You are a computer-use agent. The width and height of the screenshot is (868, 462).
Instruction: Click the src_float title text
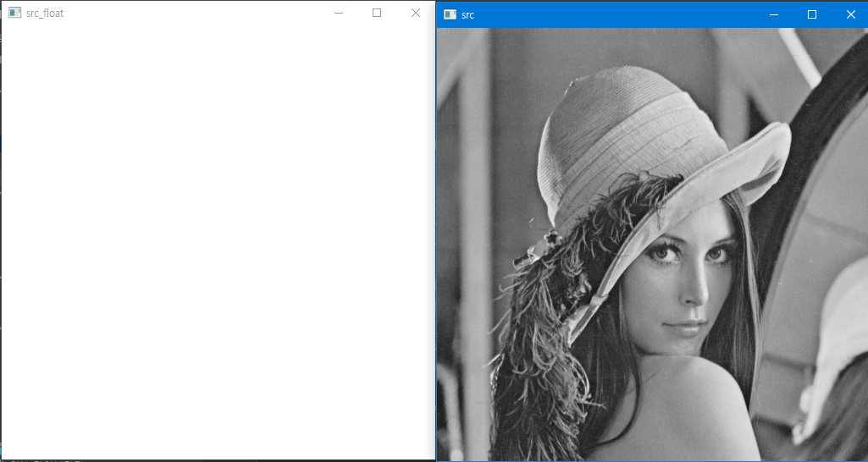[45, 14]
